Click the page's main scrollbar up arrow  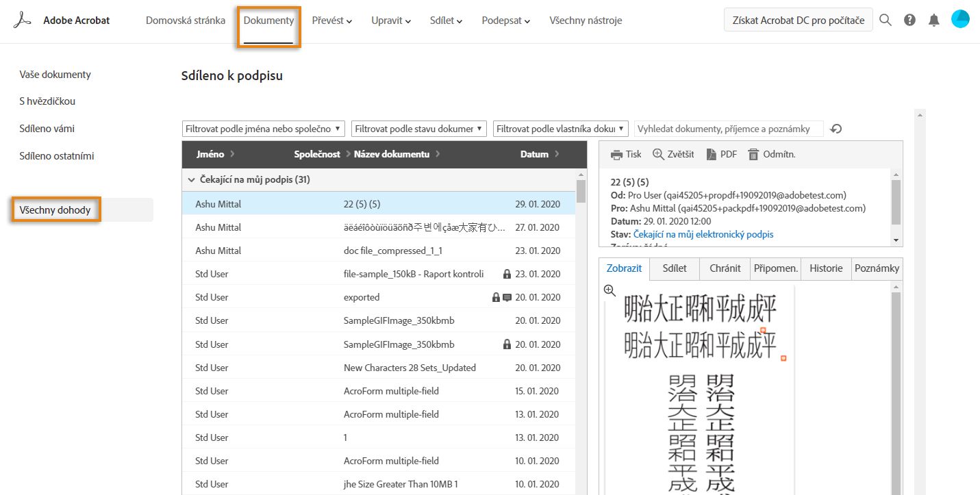[x=920, y=114]
